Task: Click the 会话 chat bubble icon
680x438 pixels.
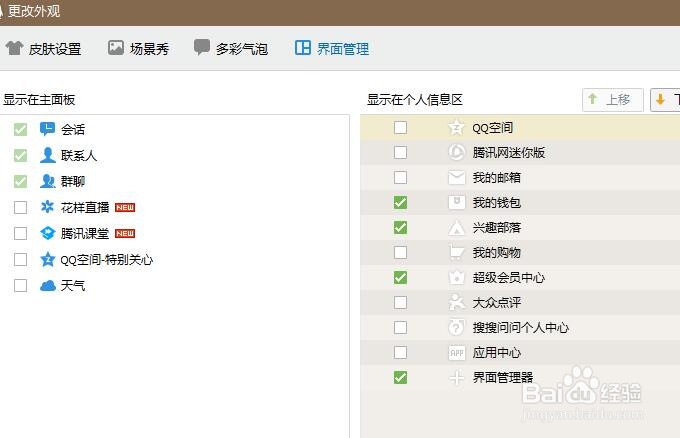Action: (47, 129)
